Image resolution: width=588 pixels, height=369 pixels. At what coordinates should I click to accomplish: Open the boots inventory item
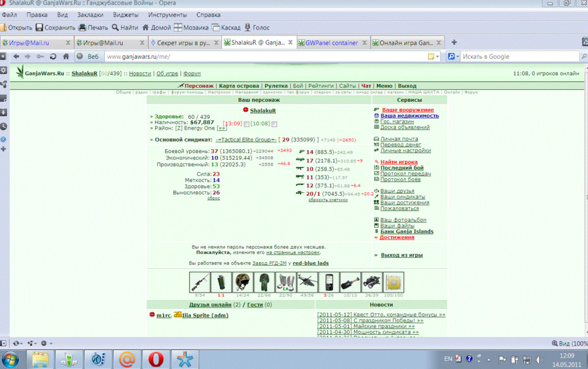(x=286, y=282)
